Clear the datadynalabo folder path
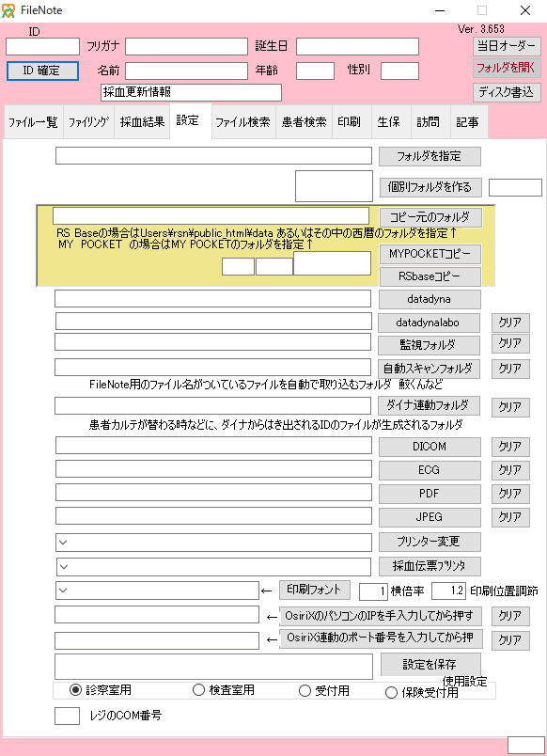Image resolution: width=547 pixels, height=756 pixels. click(510, 323)
